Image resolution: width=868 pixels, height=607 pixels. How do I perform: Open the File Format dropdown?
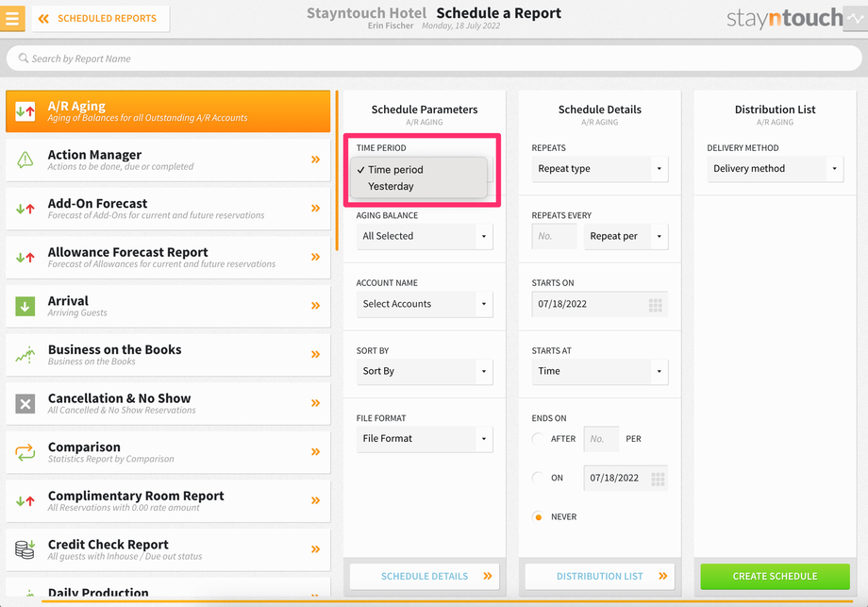click(425, 439)
